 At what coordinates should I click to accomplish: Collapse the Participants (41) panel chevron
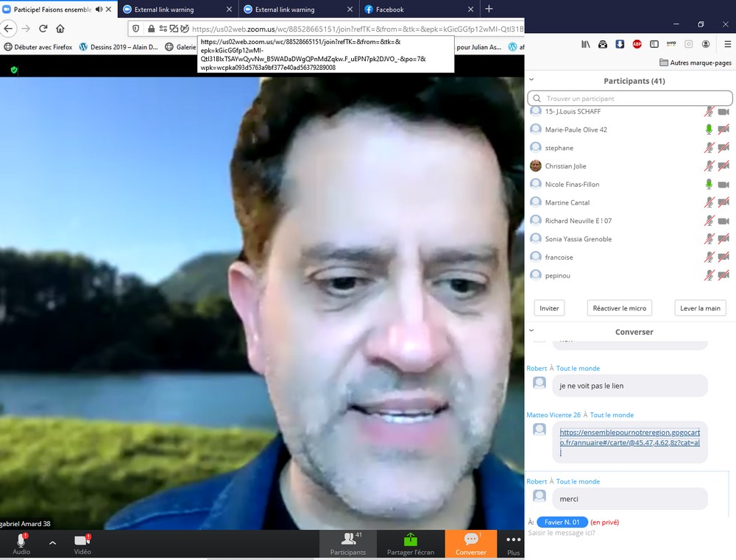click(x=531, y=80)
